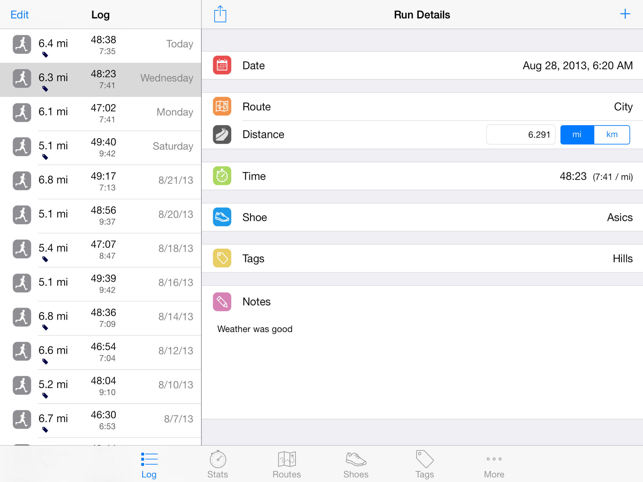
Task: Tap tag marker under 6.7 mi
Action: (x=45, y=429)
